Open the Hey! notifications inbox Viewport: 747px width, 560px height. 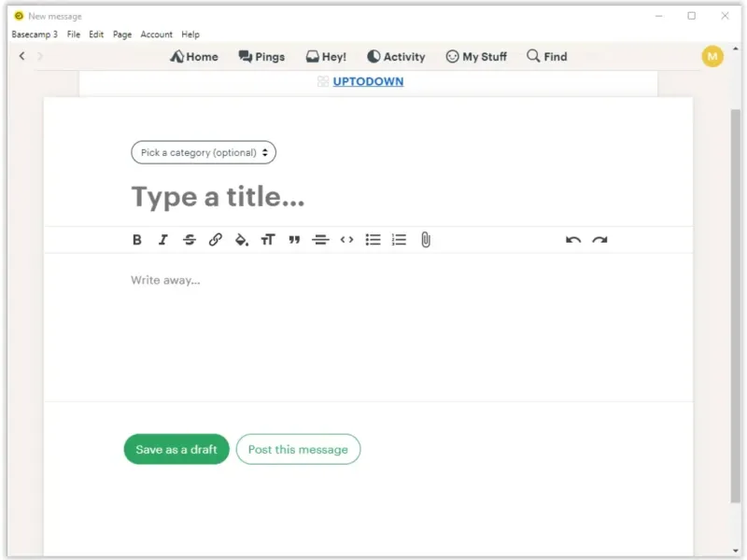click(x=326, y=57)
